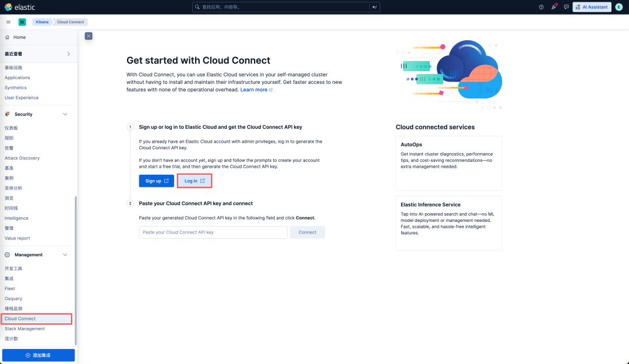Viewport: 629px width, 364px height.
Task: Focus the Cloud Connect API key field
Action: [x=213, y=232]
